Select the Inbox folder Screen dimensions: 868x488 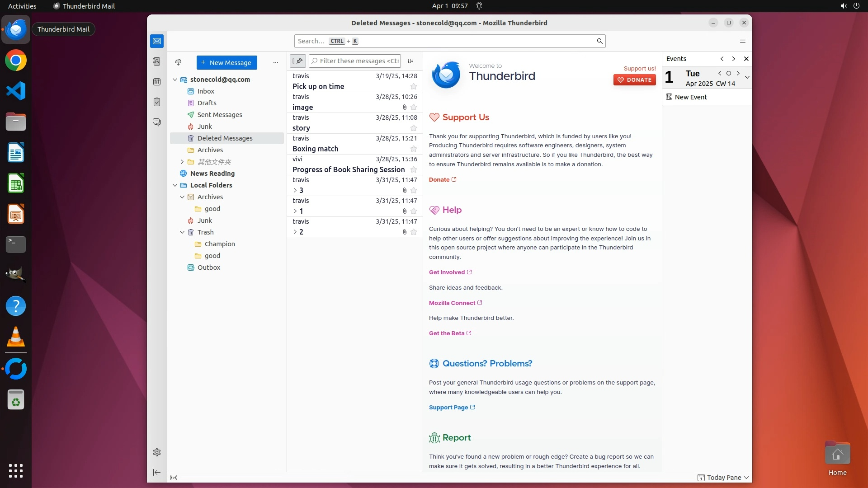click(x=206, y=91)
